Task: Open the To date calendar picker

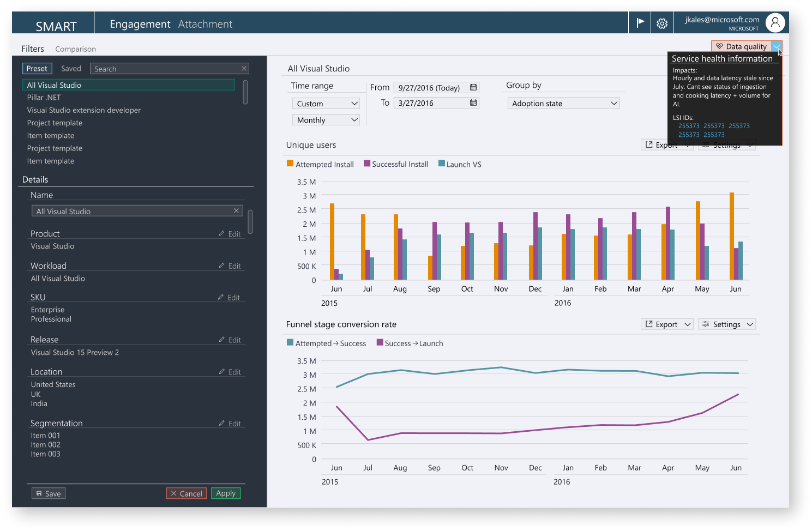Action: pyautogui.click(x=473, y=102)
